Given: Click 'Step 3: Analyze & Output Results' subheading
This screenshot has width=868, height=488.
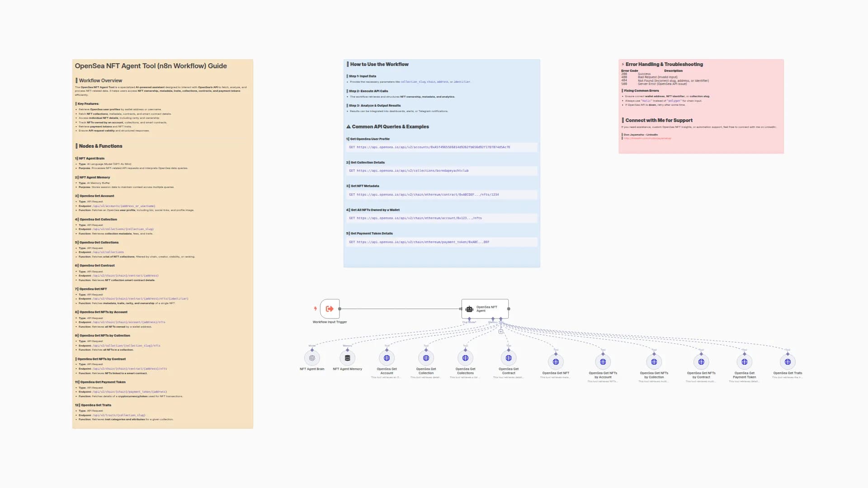Looking at the screenshot, I should tap(374, 106).
